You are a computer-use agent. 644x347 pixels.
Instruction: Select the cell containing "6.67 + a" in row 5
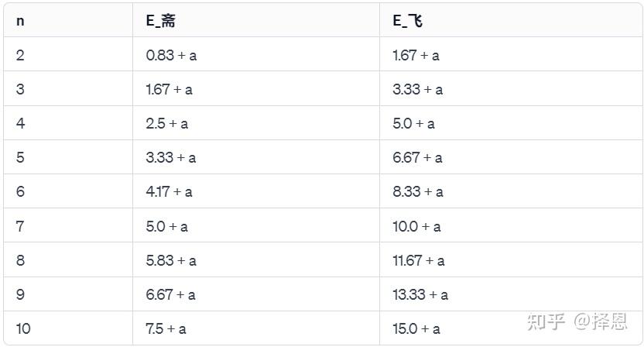417,157
